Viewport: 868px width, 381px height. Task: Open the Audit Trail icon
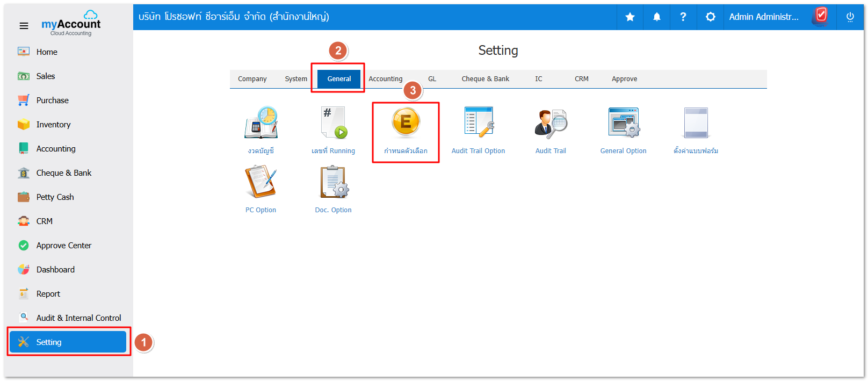point(551,123)
